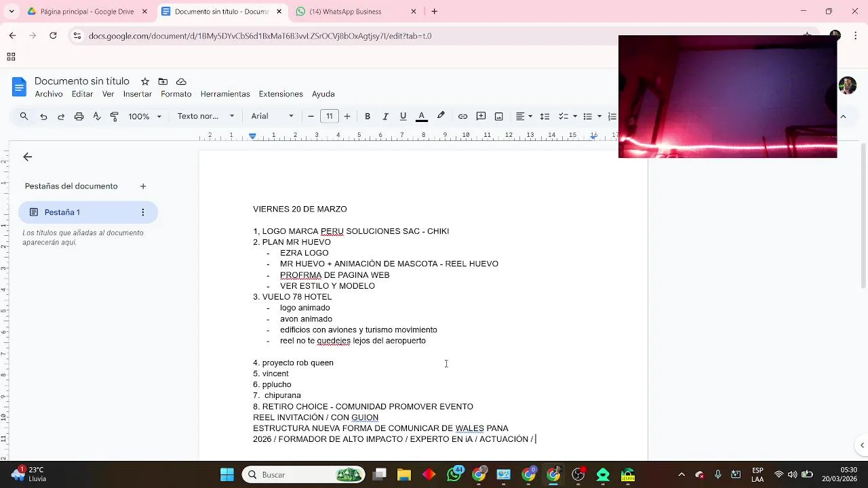
Task: Switch to the Google Drive browser tab
Action: pyautogui.click(x=87, y=12)
